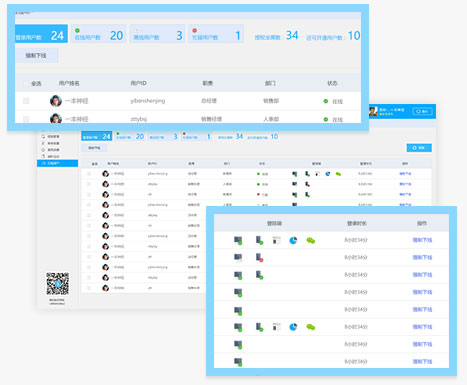The width and height of the screenshot is (467, 385).
Task: Click the large 强制下线 button below the counters
Action: (37, 55)
